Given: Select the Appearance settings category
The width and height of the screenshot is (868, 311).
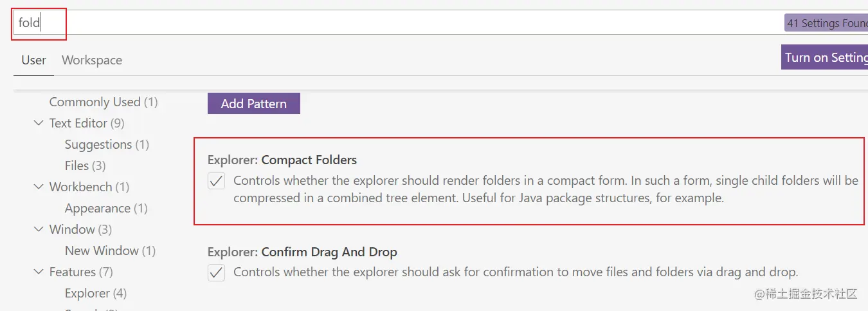Looking at the screenshot, I should click(x=106, y=208).
